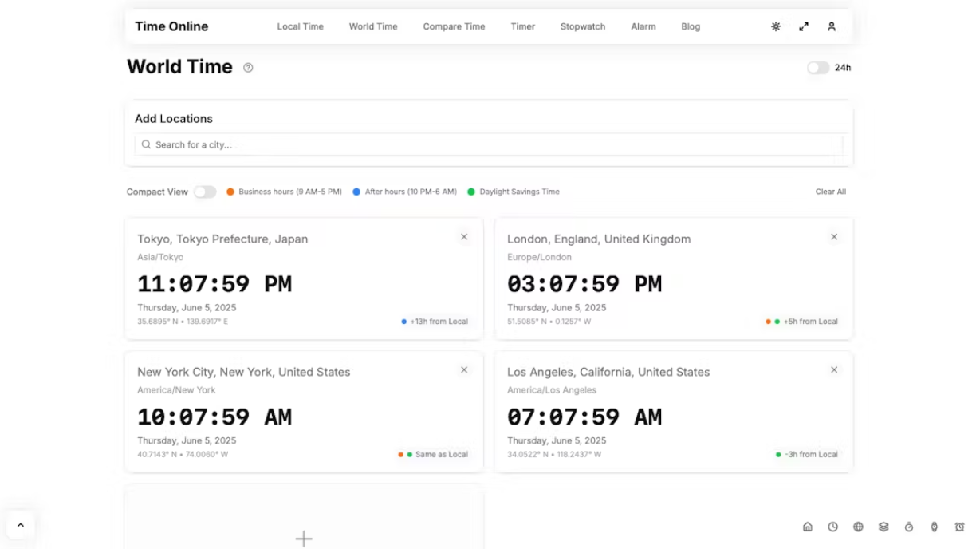The width and height of the screenshot is (980, 549).
Task: Click the London, England, United Kingdom title
Action: click(599, 239)
